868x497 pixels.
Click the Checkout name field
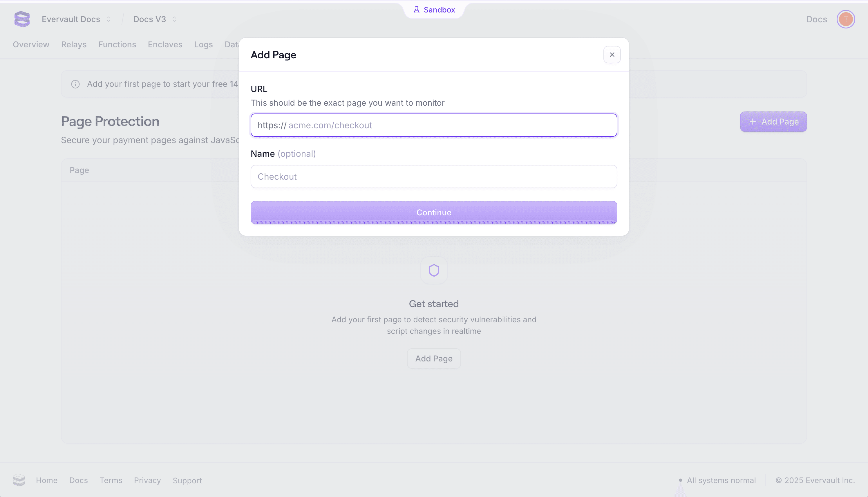[433, 177]
